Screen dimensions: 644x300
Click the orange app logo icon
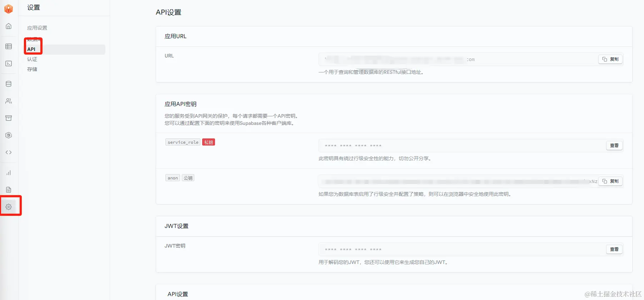click(x=9, y=9)
